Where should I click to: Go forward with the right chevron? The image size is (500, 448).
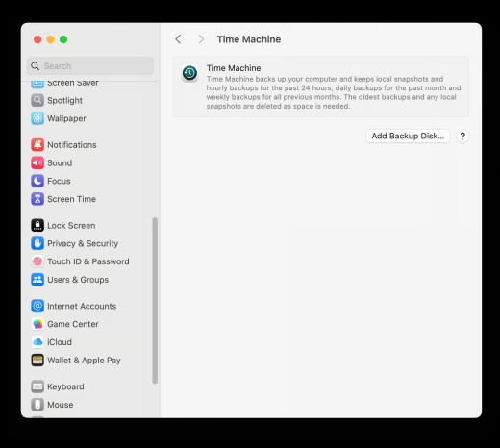201,39
